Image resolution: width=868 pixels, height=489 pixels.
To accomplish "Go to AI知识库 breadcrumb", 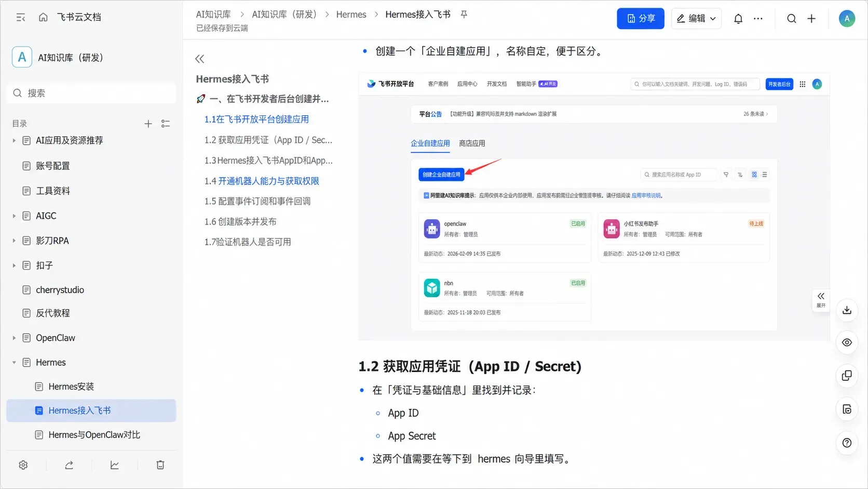I will pyautogui.click(x=213, y=15).
